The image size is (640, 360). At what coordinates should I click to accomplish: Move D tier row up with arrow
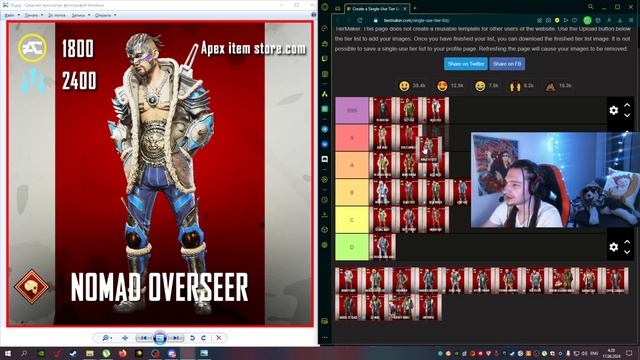627,242
